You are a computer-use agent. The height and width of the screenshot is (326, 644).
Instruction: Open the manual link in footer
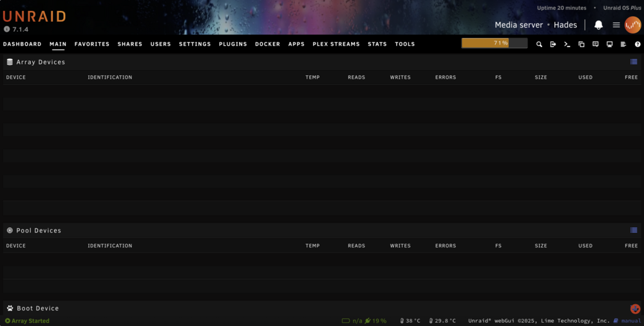click(x=627, y=321)
